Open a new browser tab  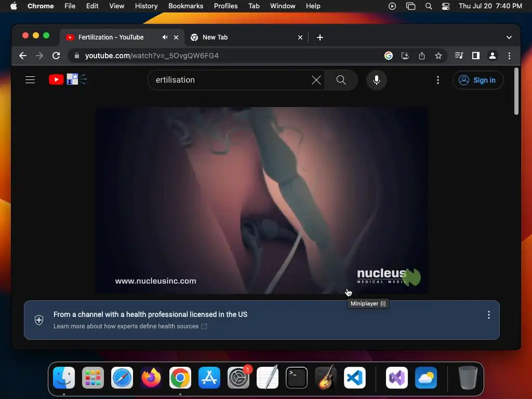coord(320,37)
